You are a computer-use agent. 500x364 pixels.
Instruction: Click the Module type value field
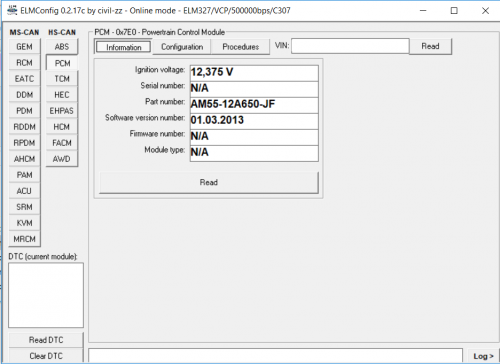tap(254, 153)
